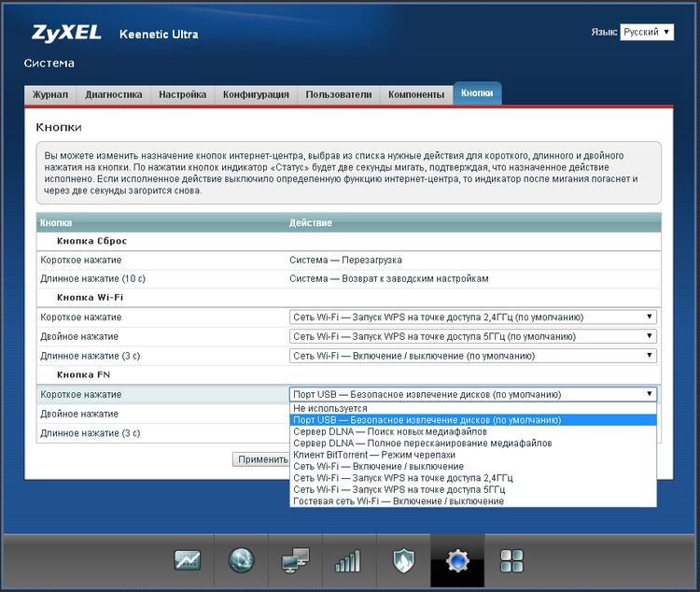Image resolution: width=700 pixels, height=592 pixels.
Task: Choose Сервер DLNA — Поиск новых медиафайлов
Action: (473, 431)
